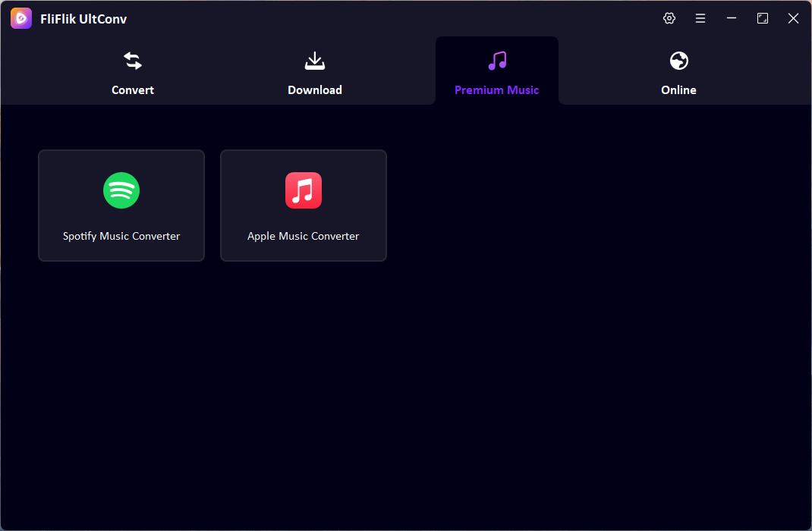This screenshot has width=812, height=531.
Task: Switch to the Download tab label
Action: 315,90
